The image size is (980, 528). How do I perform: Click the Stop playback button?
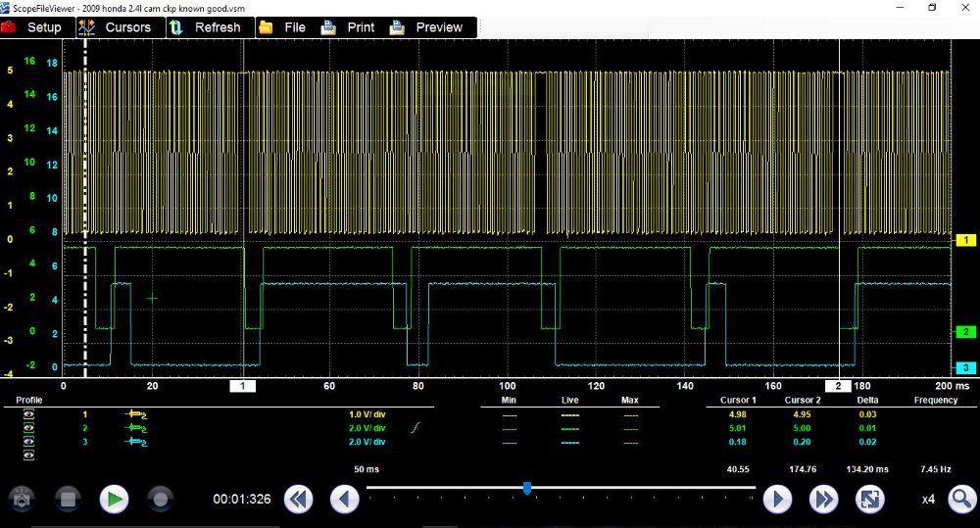69,500
